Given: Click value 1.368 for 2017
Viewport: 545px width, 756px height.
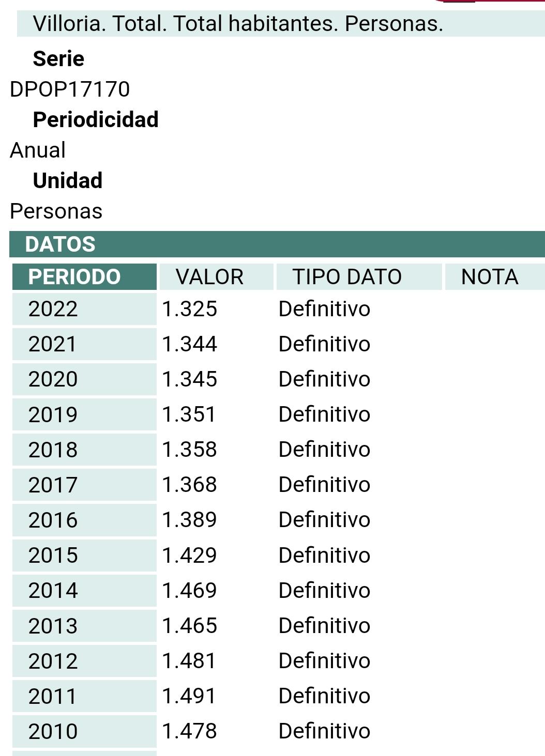Looking at the screenshot, I should point(189,485).
